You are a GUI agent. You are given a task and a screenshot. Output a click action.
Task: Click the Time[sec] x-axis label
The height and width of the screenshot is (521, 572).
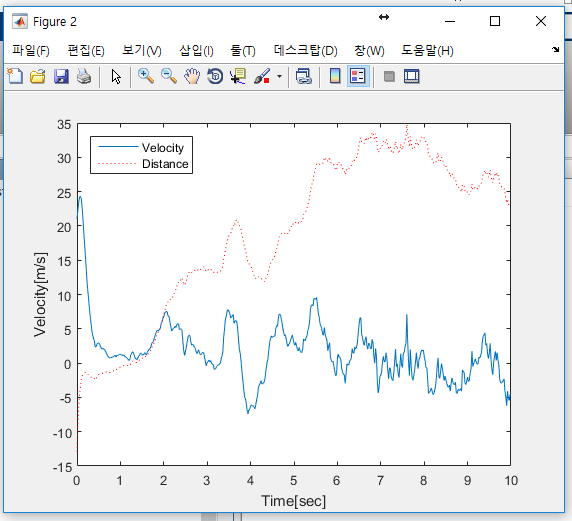[x=294, y=501]
